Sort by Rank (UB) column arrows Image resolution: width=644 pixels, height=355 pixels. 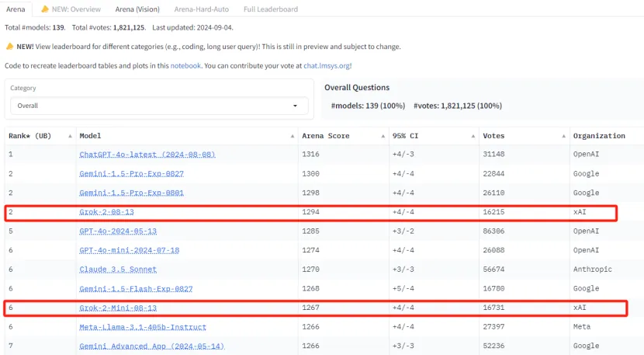71,136
